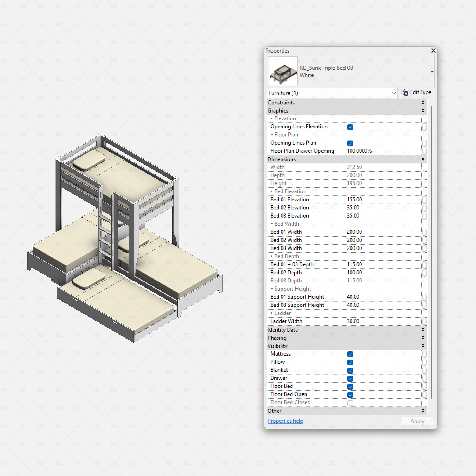Expand the Identity Data section
Screen dimensions: 476x476
pos(423,330)
